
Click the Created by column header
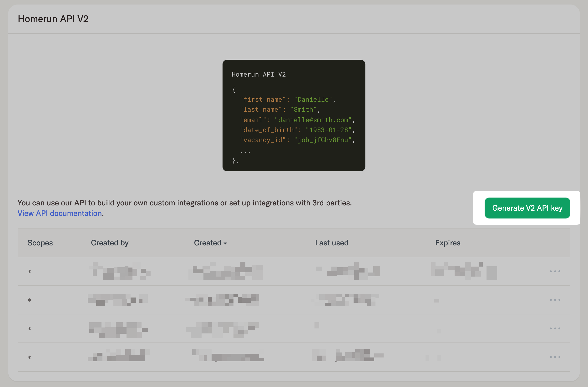click(110, 243)
